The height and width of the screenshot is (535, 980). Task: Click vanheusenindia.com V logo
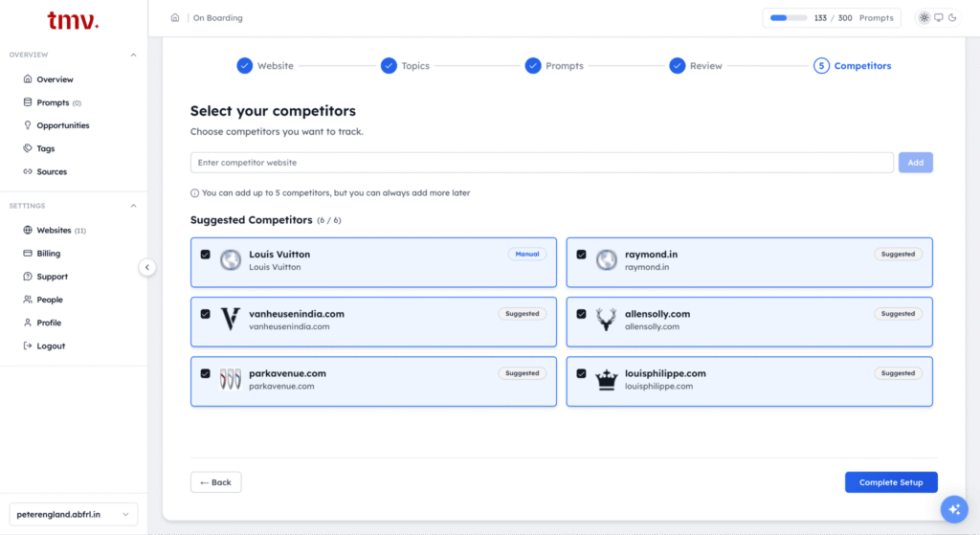coord(231,320)
